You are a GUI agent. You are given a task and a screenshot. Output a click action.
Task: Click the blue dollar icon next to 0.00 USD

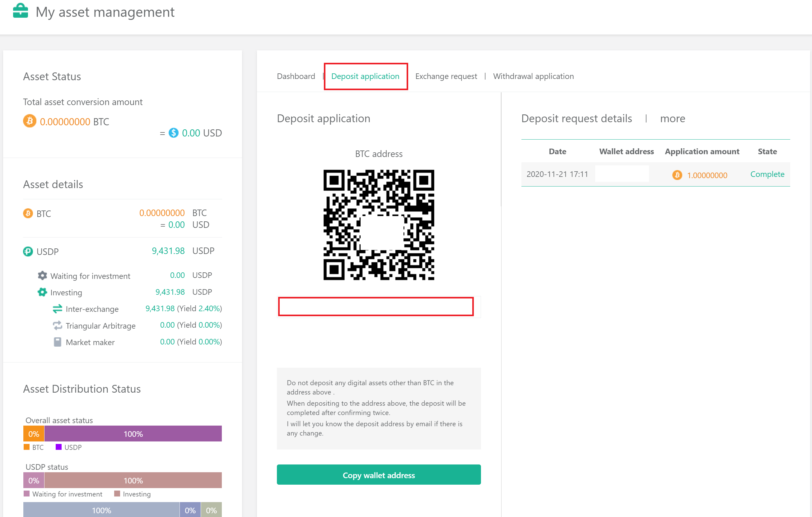173,133
